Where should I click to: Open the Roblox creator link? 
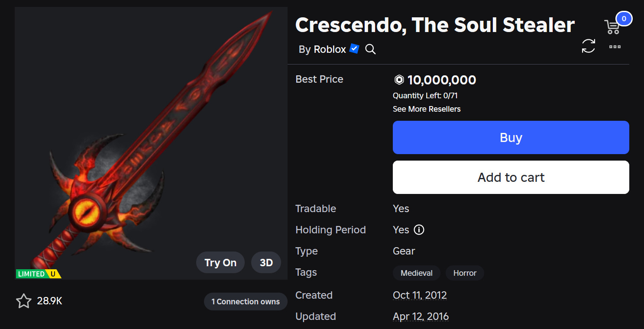[x=330, y=50]
